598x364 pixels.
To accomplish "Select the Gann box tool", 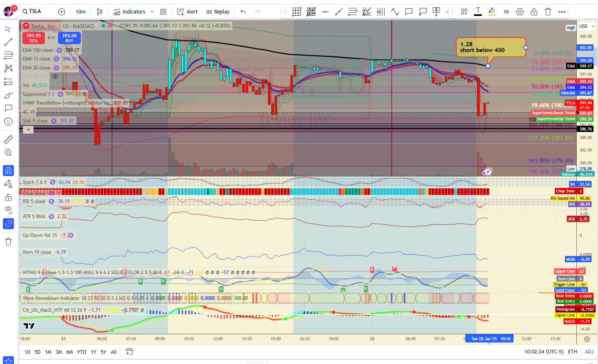I will [x=297, y=12].
